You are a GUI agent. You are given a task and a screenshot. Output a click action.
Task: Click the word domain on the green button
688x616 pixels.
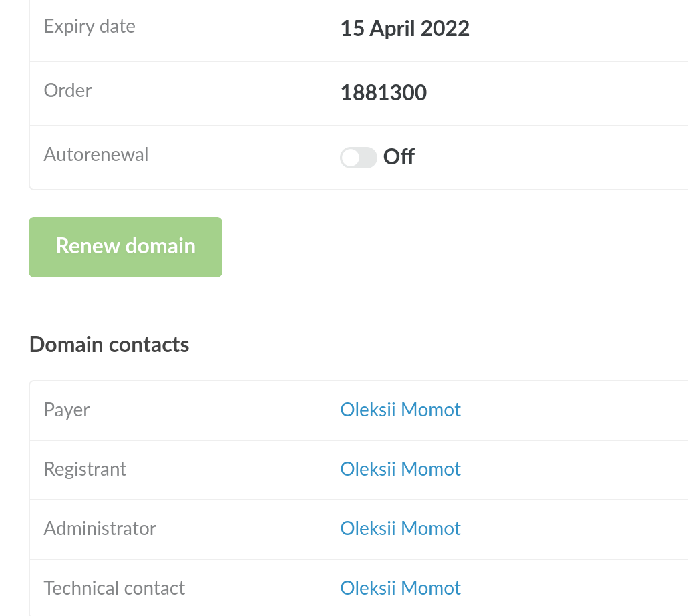coord(160,246)
